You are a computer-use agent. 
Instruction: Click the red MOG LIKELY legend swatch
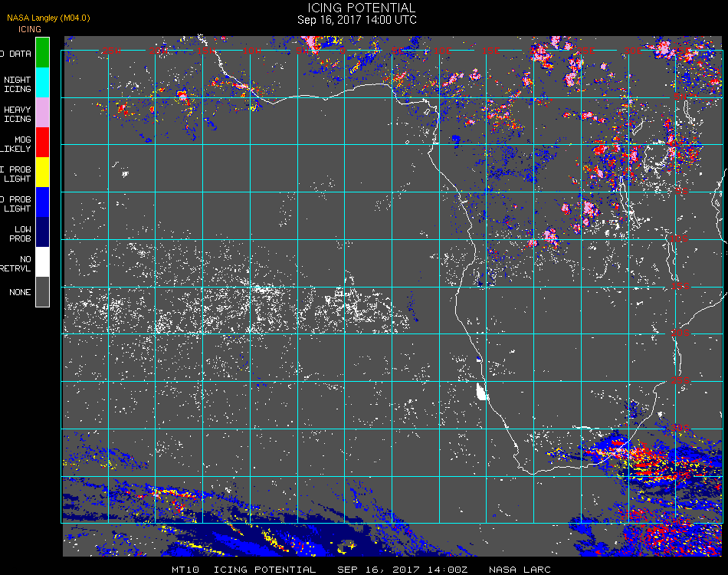42,142
